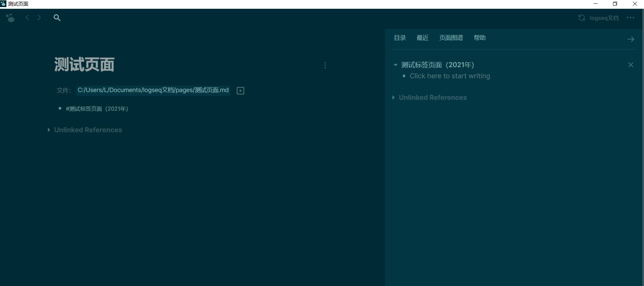Image resolution: width=644 pixels, height=286 pixels.
Task: Go forward with the right arrow
Action: coord(39,18)
